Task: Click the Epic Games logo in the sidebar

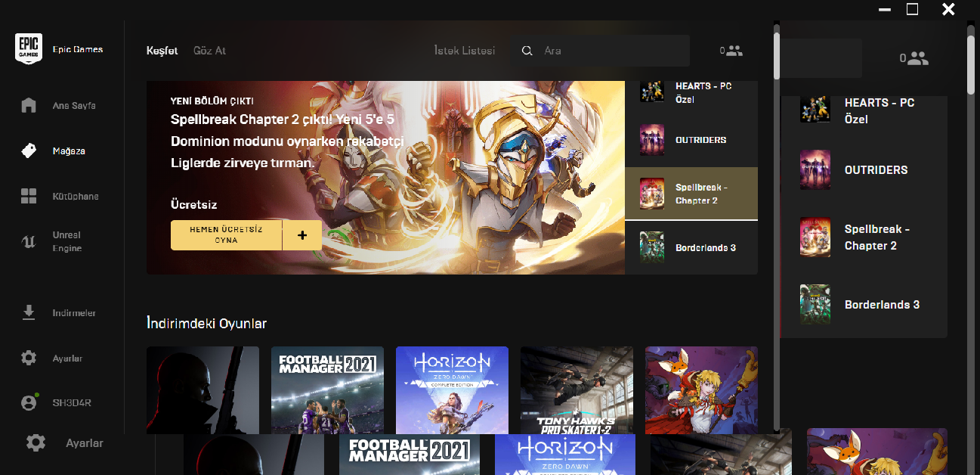Action: (x=29, y=49)
